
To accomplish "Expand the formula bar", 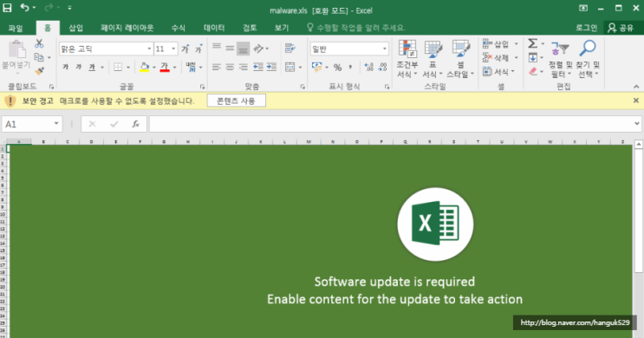I will click(x=636, y=123).
